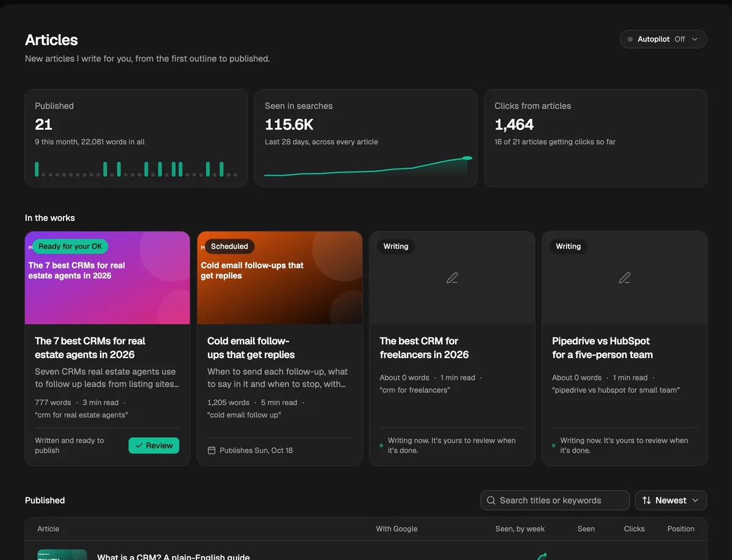Click the calendar icon beside Publishes Sun, Oct 18

212,450
